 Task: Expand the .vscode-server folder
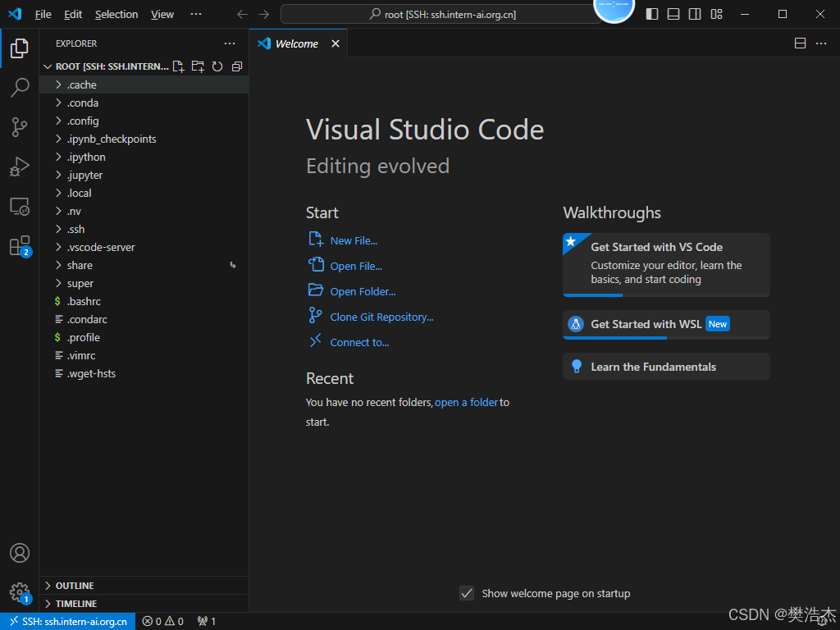coord(144,247)
